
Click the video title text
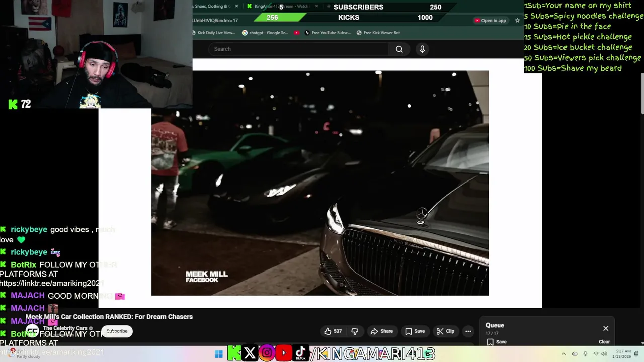[109, 317]
